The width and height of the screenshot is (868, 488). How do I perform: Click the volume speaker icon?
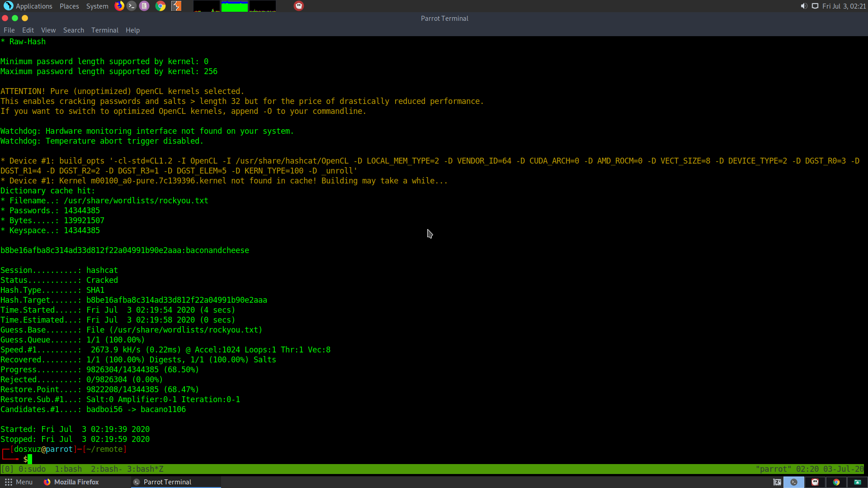tap(804, 6)
